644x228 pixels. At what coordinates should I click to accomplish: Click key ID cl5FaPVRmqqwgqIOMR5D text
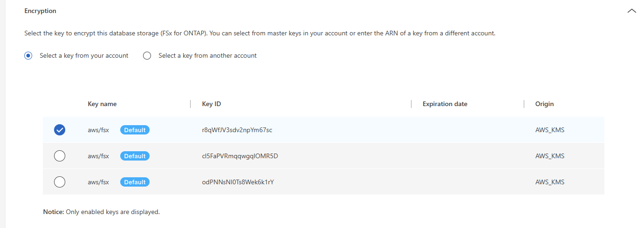click(240, 156)
